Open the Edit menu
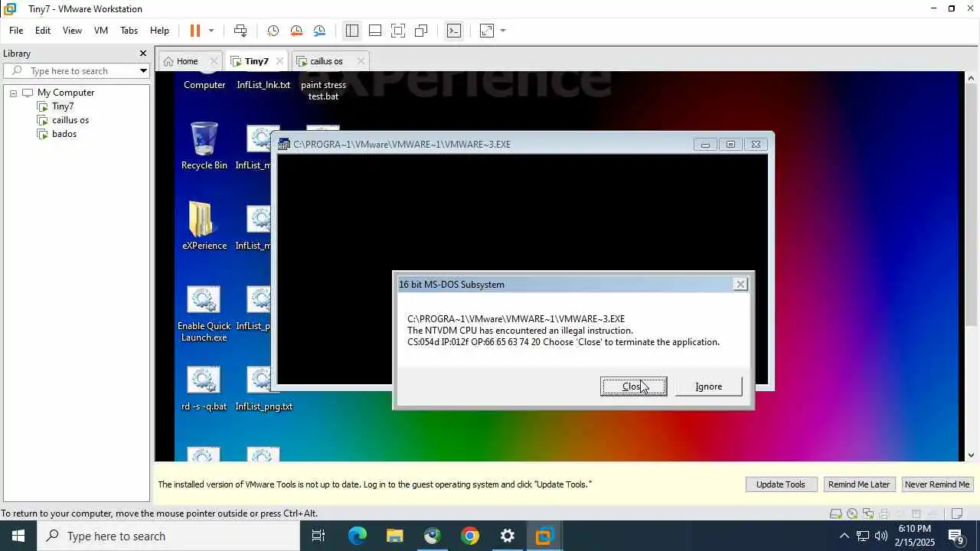This screenshot has height=551, width=980. (43, 31)
